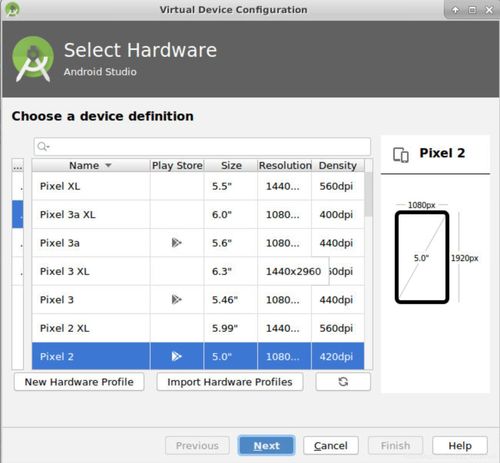Click the small Android icon in title bar
This screenshot has height=463, width=500.
[12, 9]
